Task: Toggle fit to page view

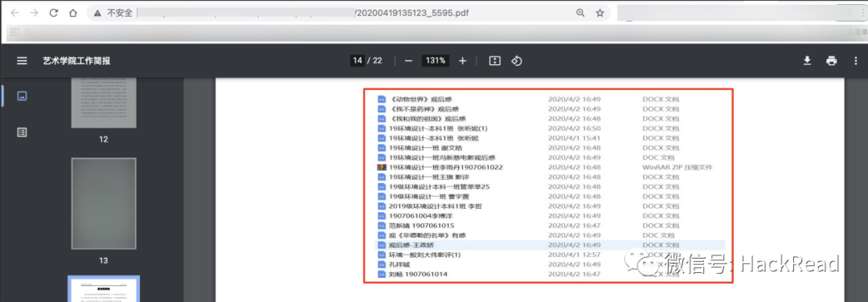Action: (494, 61)
